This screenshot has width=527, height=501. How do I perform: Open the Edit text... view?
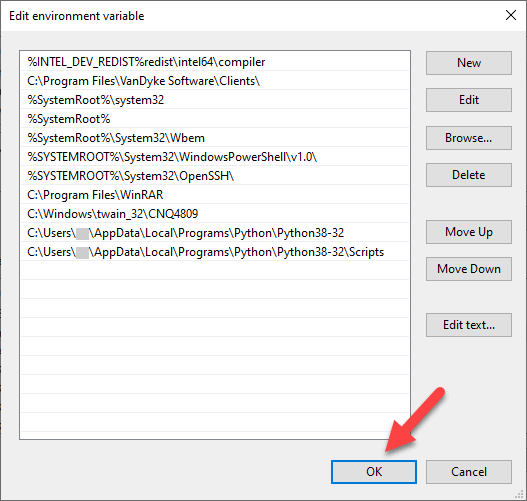point(469,325)
